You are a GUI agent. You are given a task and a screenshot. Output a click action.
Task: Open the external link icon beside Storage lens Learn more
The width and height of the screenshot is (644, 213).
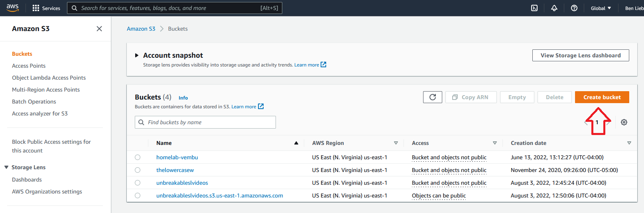(x=323, y=64)
